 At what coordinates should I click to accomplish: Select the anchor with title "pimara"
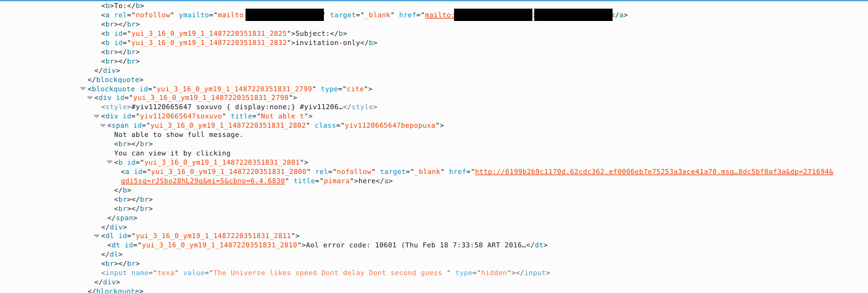click(476, 176)
